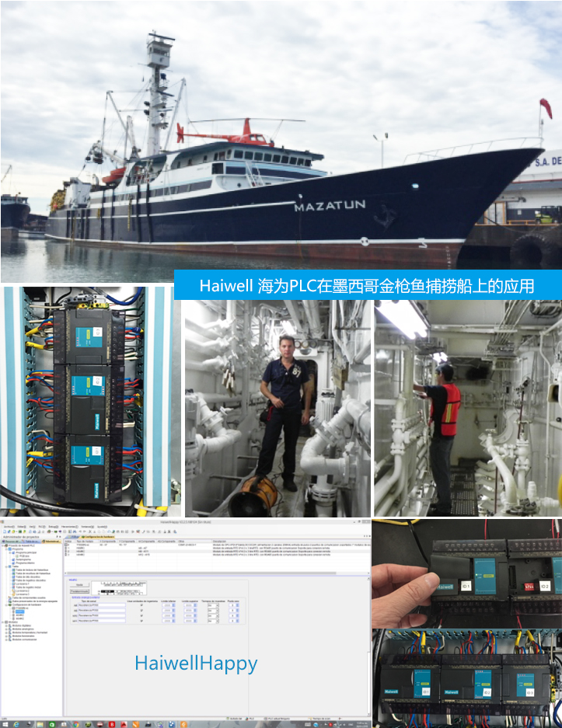
Task: Open the Ver menu
Action: point(33,527)
